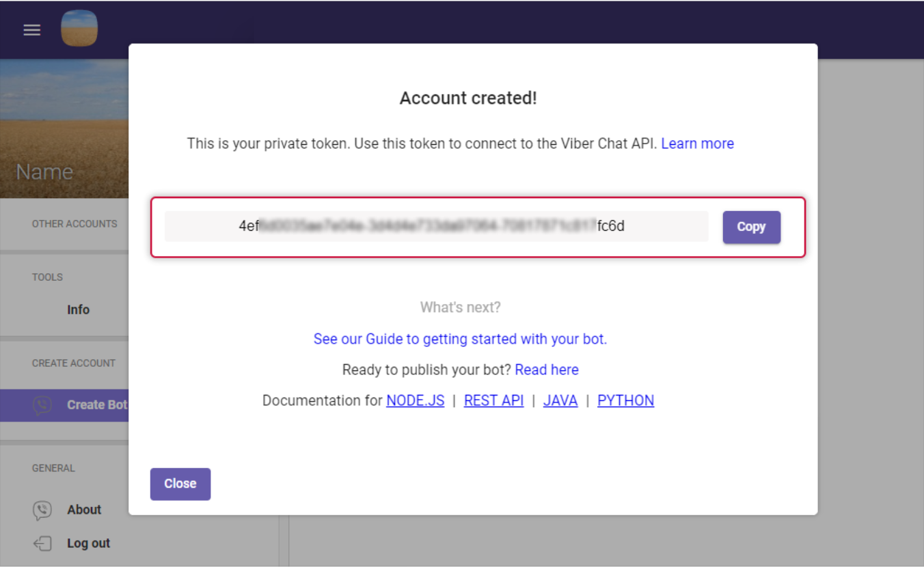The width and height of the screenshot is (924, 567).
Task: Click the wheat field profile avatar
Action: (79, 29)
